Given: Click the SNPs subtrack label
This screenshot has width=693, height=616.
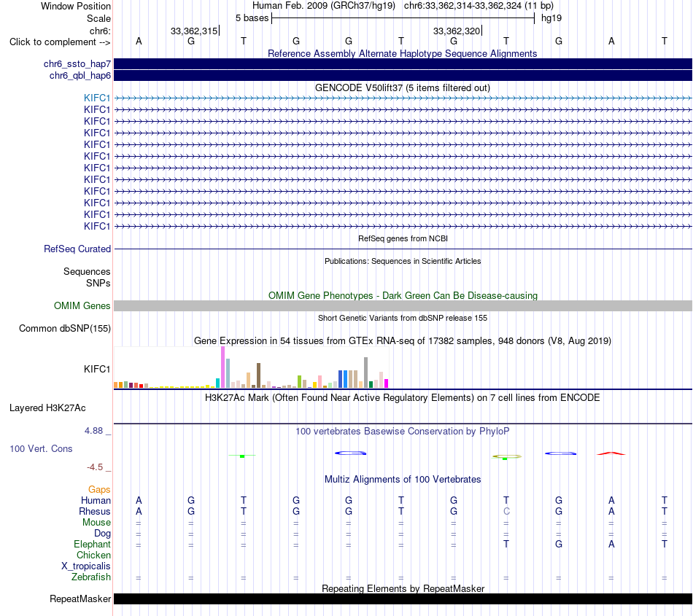Looking at the screenshot, I should [x=98, y=283].
